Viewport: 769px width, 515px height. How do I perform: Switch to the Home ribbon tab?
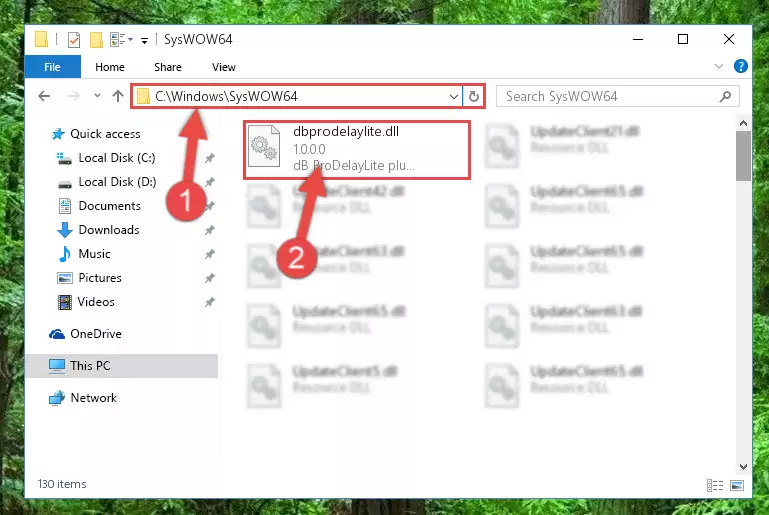click(x=110, y=67)
